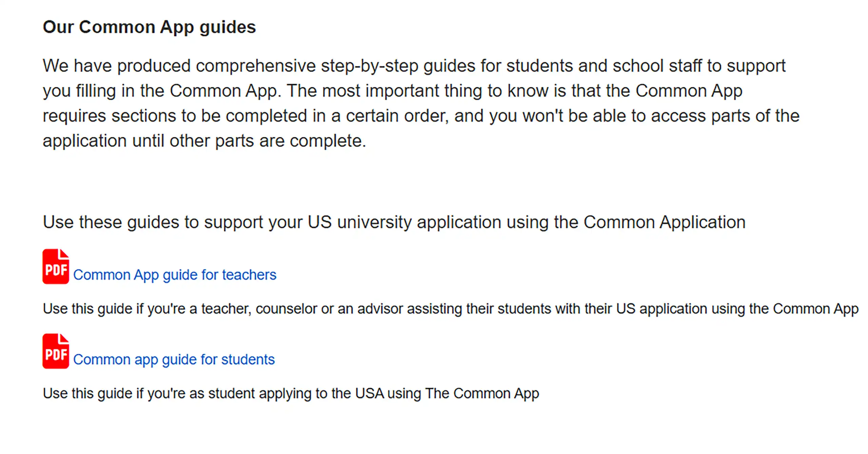The width and height of the screenshot is (868, 454).
Task: Click the word "students" in the second link
Action: (x=248, y=360)
